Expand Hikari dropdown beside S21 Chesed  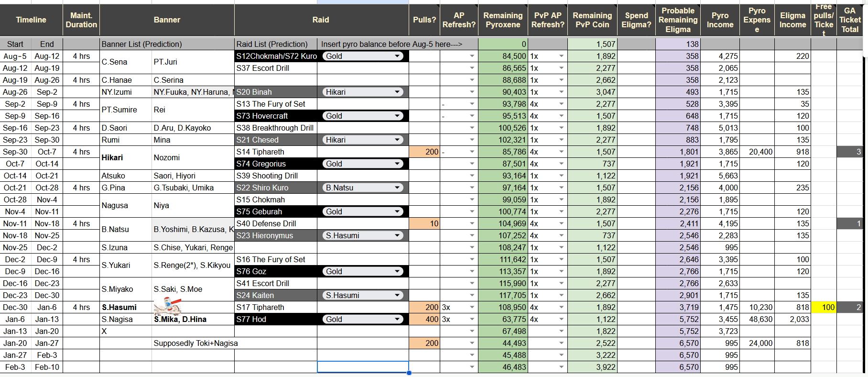(363, 140)
